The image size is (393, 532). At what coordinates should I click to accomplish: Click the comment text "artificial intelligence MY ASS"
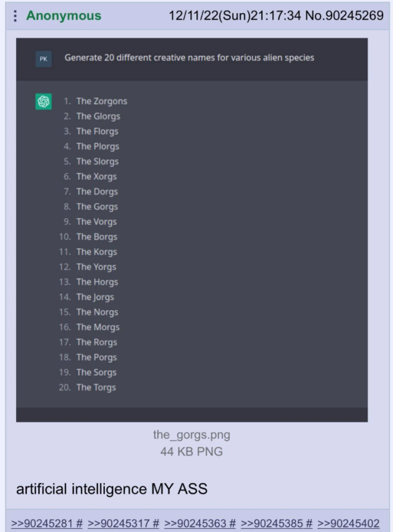(112, 489)
